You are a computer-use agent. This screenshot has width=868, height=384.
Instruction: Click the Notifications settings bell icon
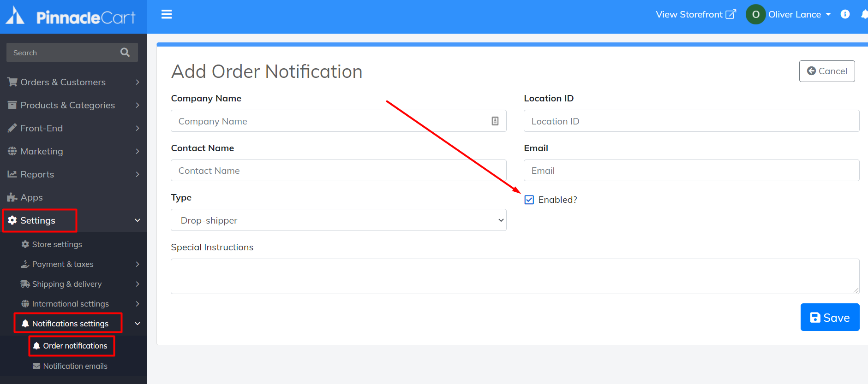25,324
